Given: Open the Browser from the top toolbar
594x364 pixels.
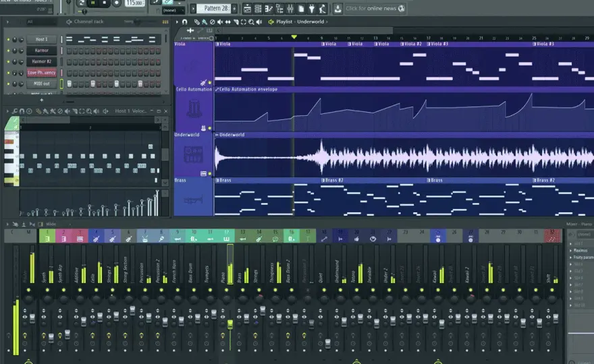Looking at the screenshot, I should click(279, 8).
